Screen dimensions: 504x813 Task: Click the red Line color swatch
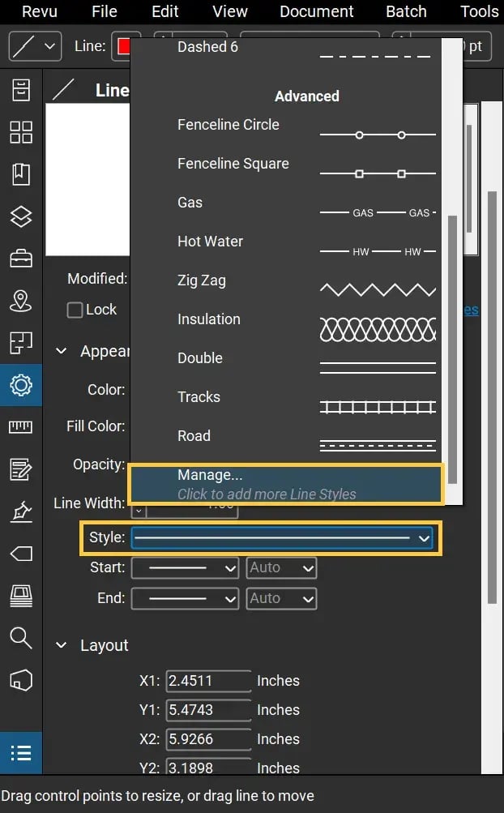(123, 47)
